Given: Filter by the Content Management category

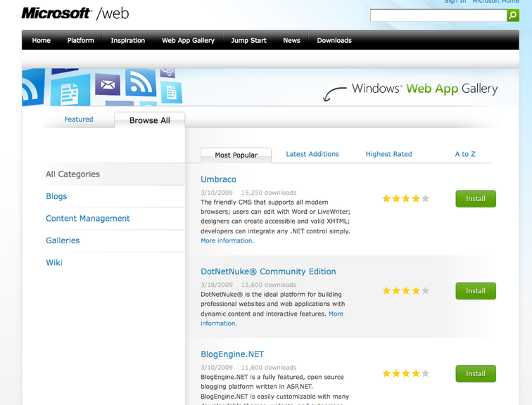Looking at the screenshot, I should pos(88,219).
